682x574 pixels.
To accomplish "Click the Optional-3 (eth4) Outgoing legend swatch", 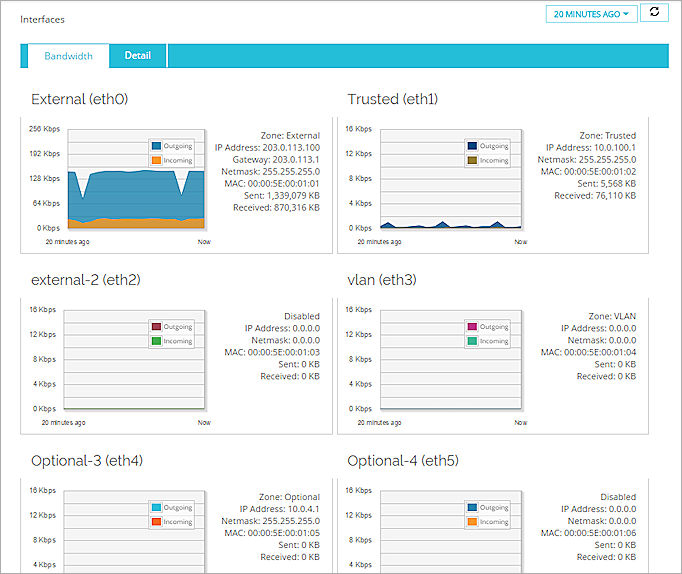I will pos(157,507).
